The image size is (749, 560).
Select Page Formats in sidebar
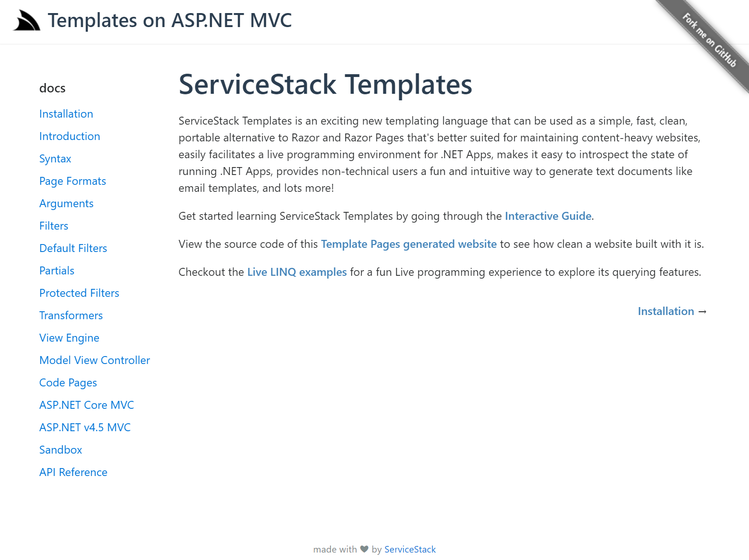[x=72, y=181]
